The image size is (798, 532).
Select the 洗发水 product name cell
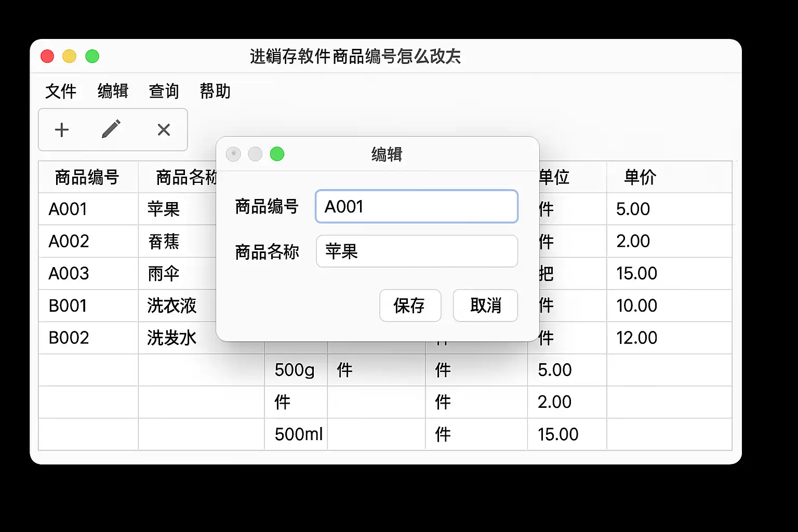[172, 338]
